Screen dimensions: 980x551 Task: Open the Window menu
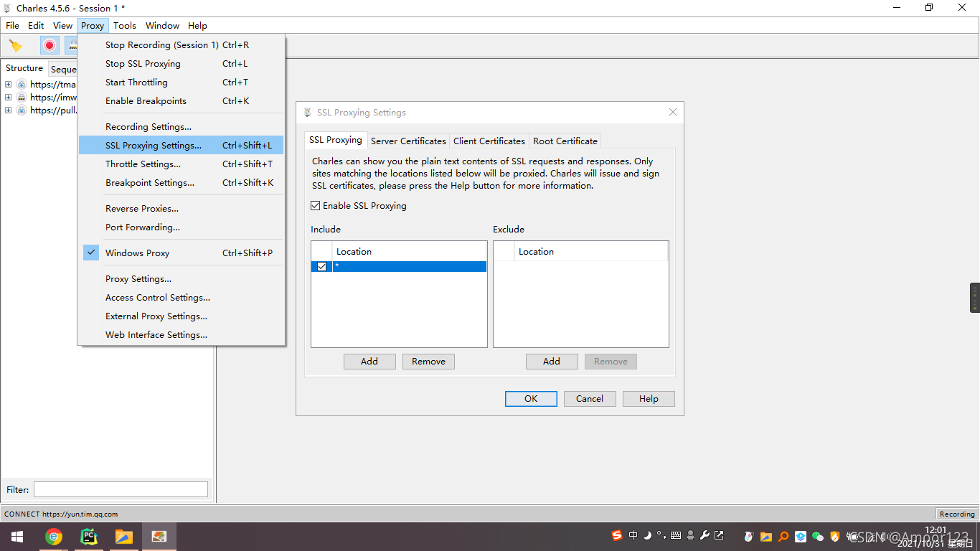(163, 25)
